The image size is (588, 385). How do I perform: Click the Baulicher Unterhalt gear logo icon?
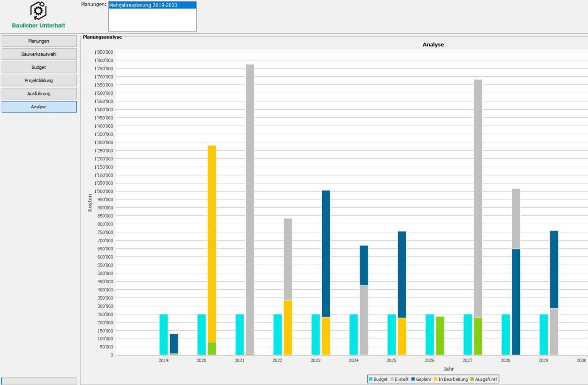tap(38, 10)
